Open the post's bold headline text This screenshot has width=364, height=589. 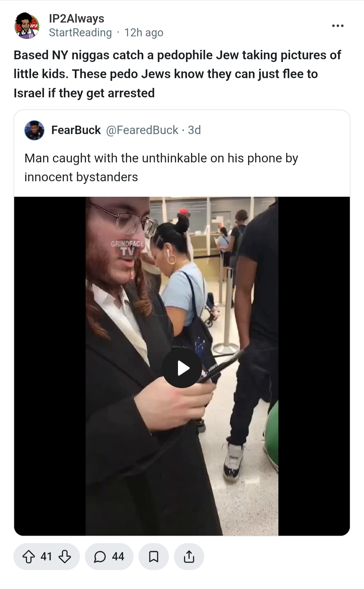(178, 74)
